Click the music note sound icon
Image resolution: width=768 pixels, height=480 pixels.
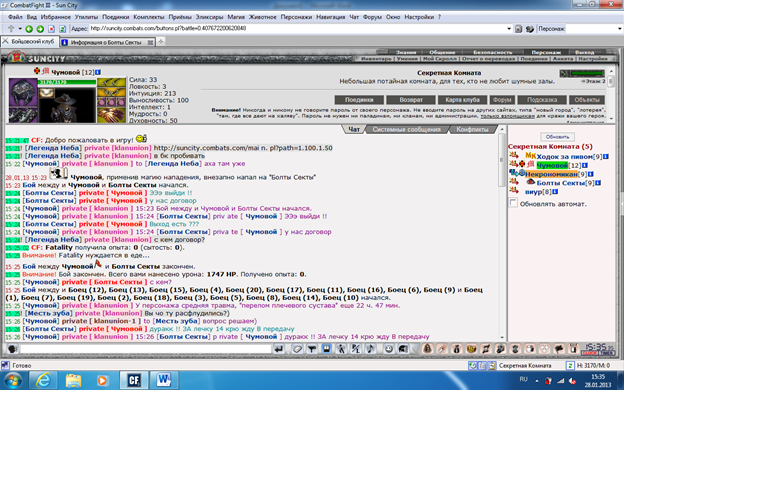pyautogui.click(x=371, y=349)
